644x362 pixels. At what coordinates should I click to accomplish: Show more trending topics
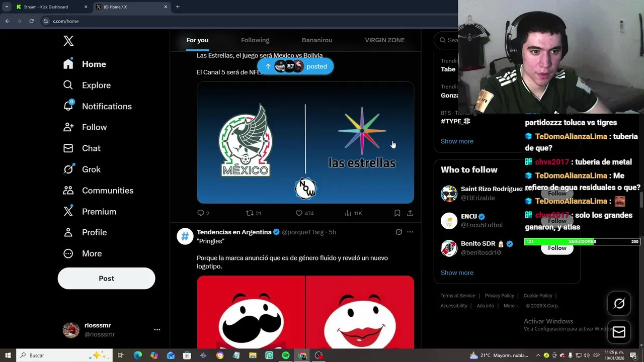click(x=457, y=141)
